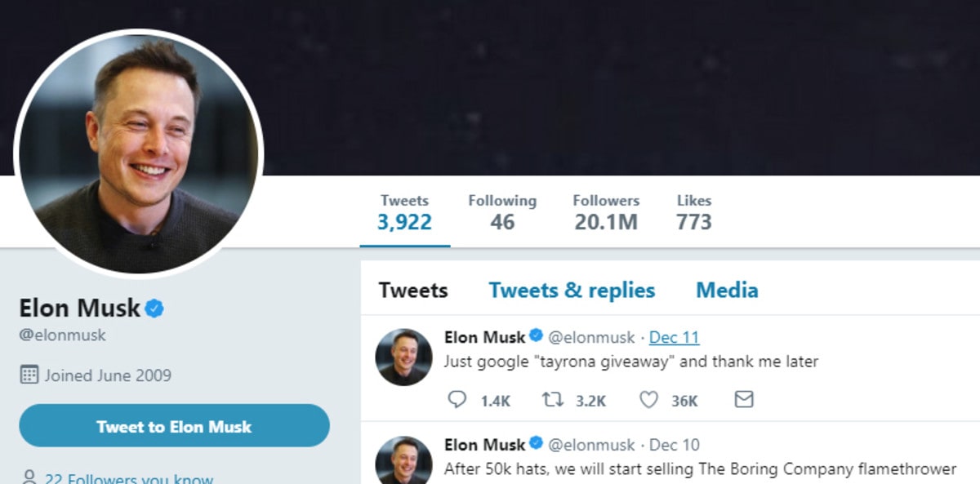Switch to the Media tab
This screenshot has height=484, width=980.
pos(727,291)
